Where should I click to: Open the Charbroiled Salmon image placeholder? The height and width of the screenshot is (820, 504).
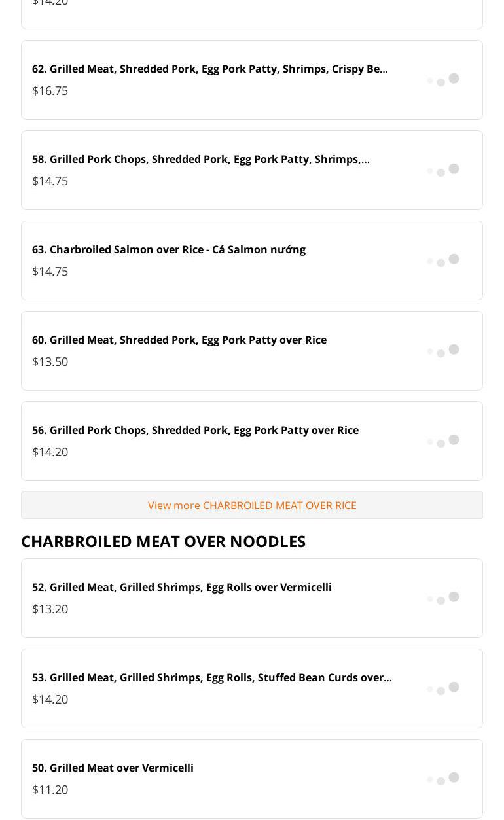point(443,260)
